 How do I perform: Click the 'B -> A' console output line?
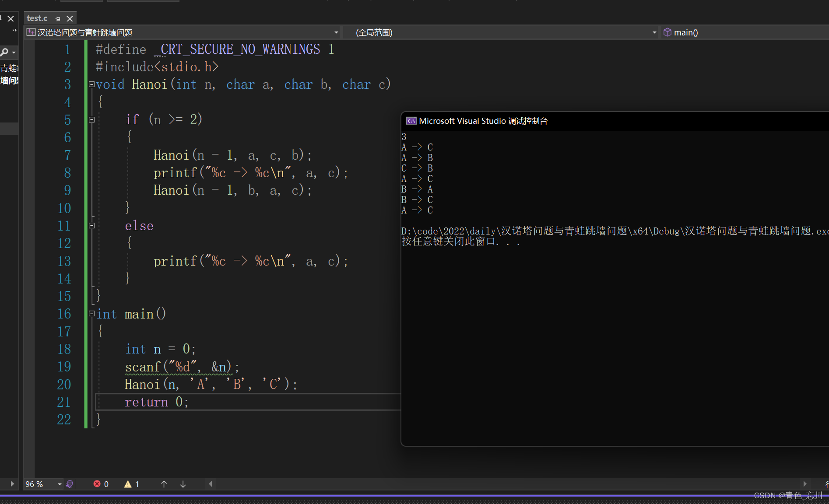pos(417,189)
